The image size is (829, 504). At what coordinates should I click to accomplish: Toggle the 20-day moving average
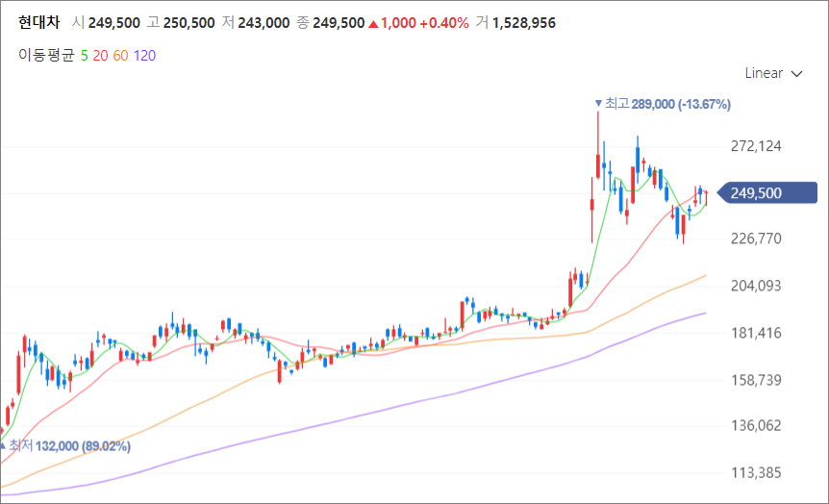click(100, 56)
